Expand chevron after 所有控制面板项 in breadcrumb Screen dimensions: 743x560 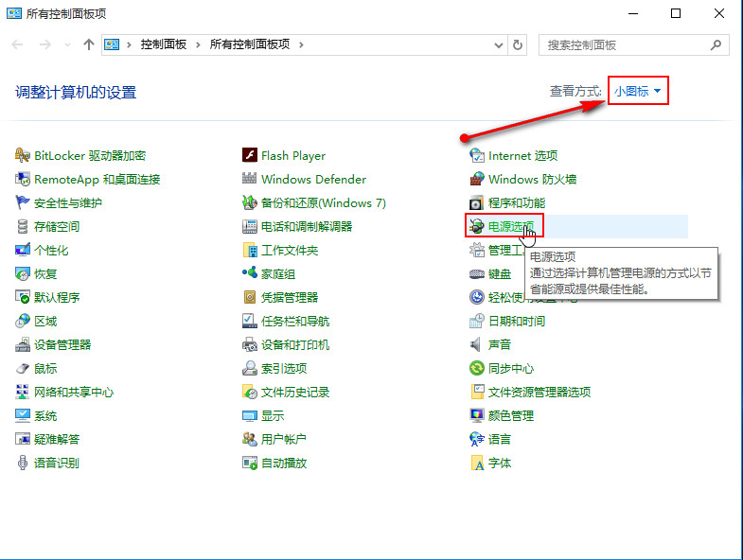[x=301, y=45]
